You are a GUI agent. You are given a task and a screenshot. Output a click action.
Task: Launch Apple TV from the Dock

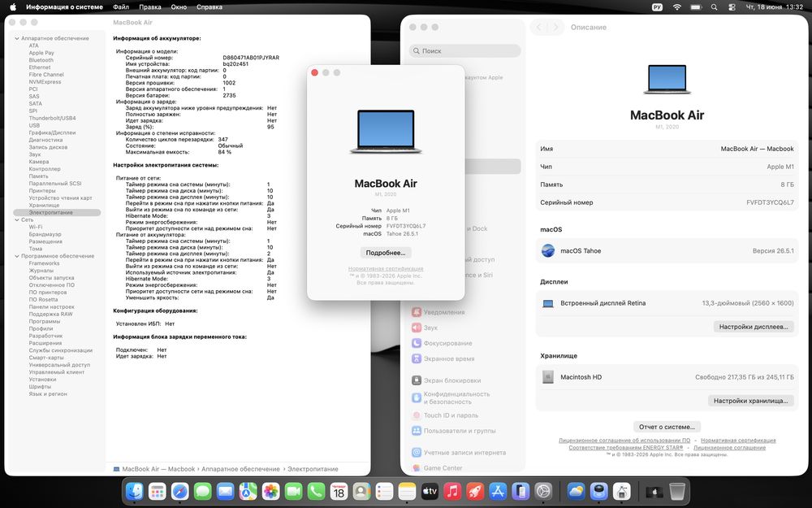click(430, 491)
